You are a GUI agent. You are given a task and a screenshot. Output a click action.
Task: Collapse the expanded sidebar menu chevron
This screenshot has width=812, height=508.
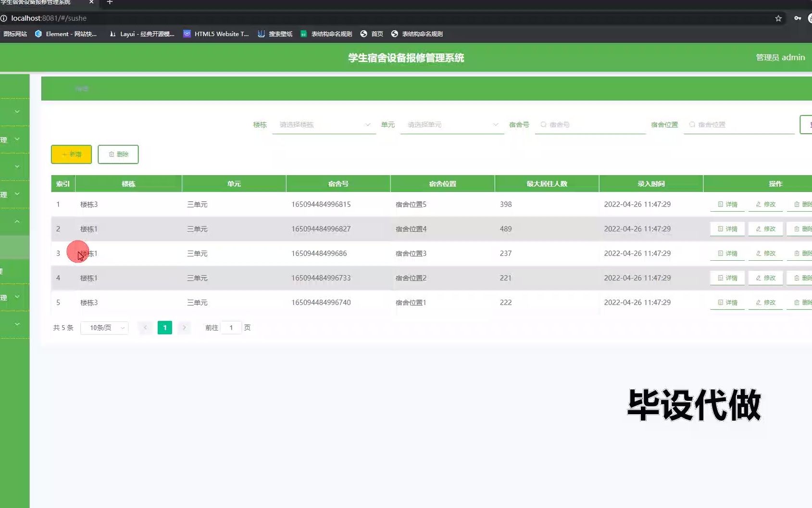(16, 221)
